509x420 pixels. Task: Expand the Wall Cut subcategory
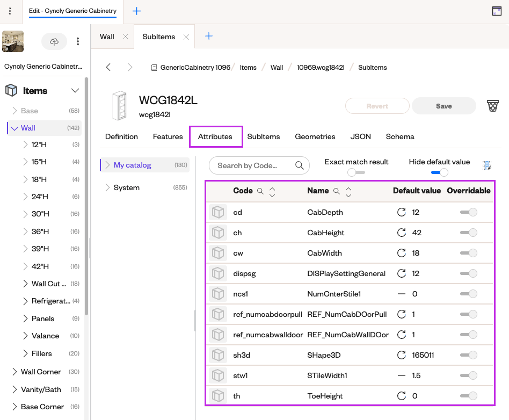tap(25, 284)
